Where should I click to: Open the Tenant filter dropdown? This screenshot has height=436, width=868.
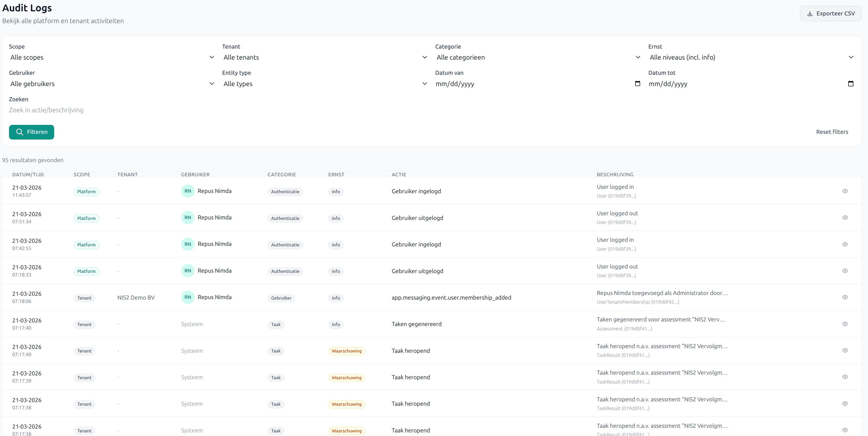324,57
